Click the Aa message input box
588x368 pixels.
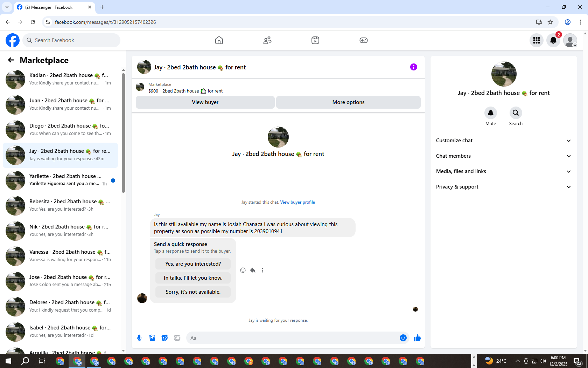click(x=292, y=338)
